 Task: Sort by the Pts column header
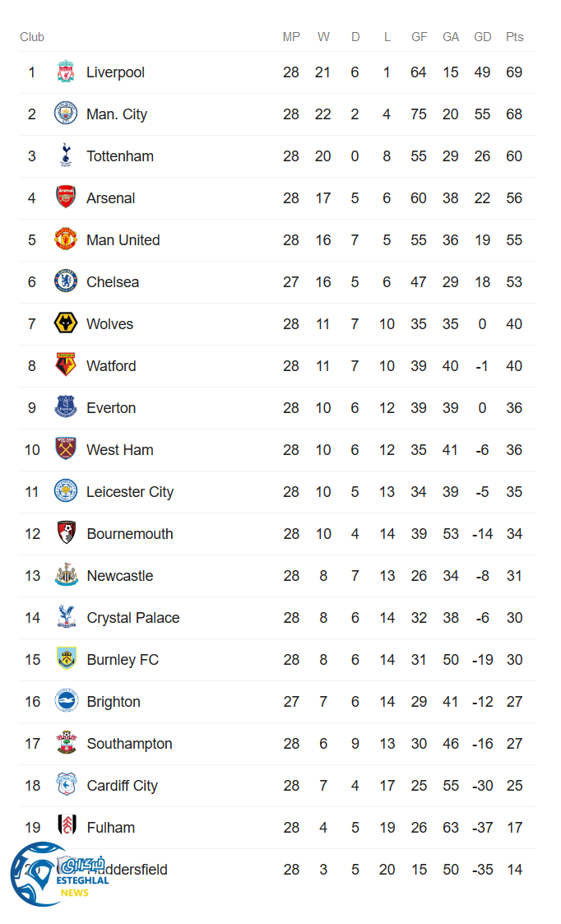point(515,37)
